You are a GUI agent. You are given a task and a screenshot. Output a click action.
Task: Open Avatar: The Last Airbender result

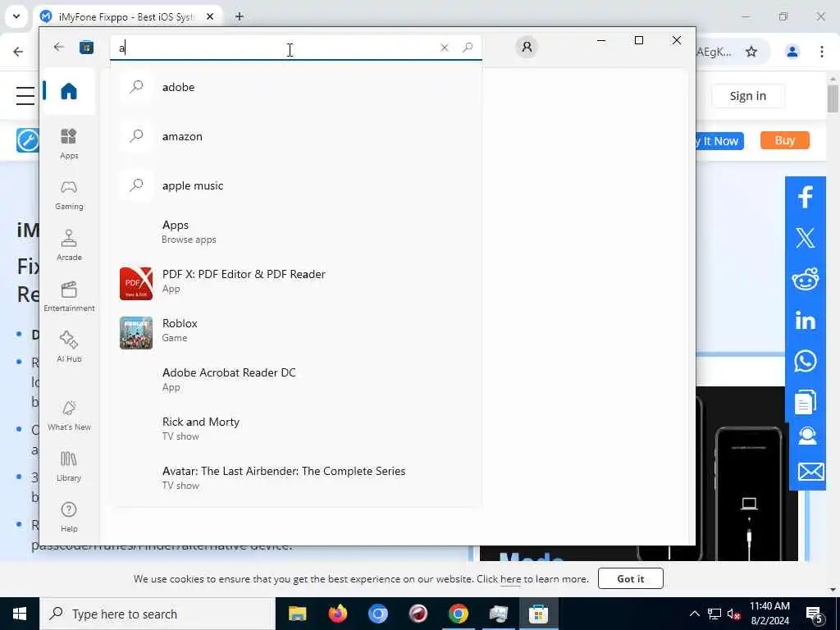[x=295, y=478]
